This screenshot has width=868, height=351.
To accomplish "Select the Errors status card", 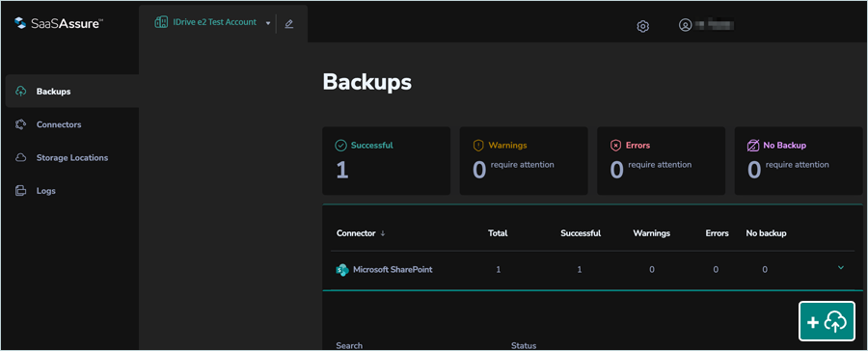I will [x=661, y=161].
